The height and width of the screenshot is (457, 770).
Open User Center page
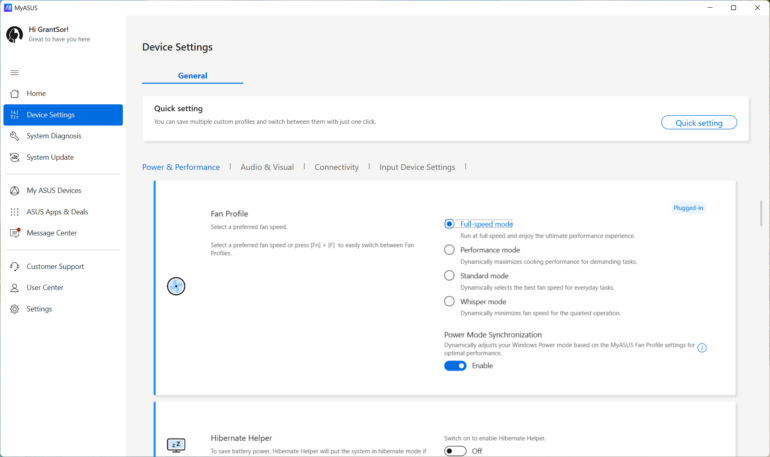click(63, 288)
